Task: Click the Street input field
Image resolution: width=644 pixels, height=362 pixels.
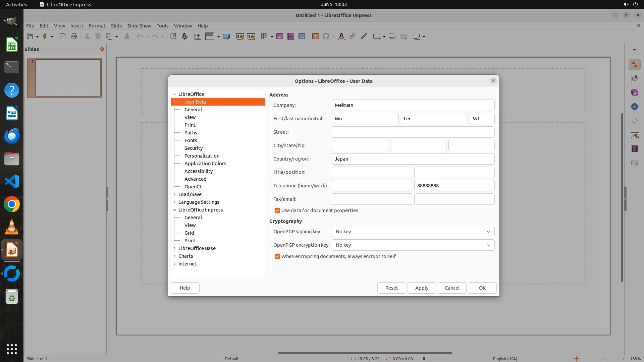Action: pyautogui.click(x=413, y=132)
